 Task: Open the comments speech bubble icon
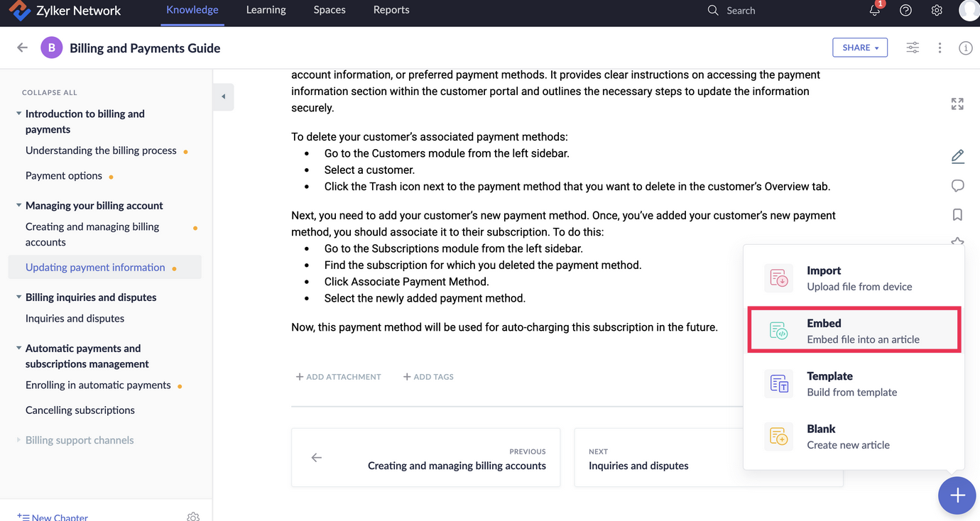coord(957,186)
